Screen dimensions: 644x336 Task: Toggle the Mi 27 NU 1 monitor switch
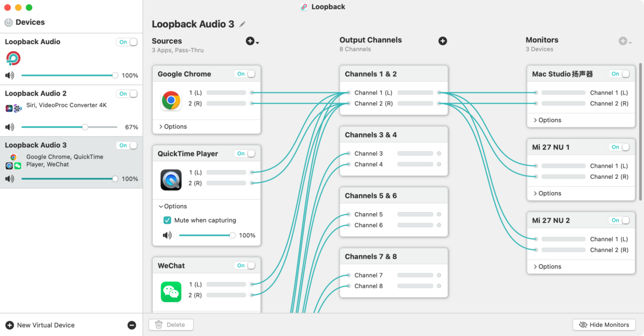pyautogui.click(x=619, y=147)
